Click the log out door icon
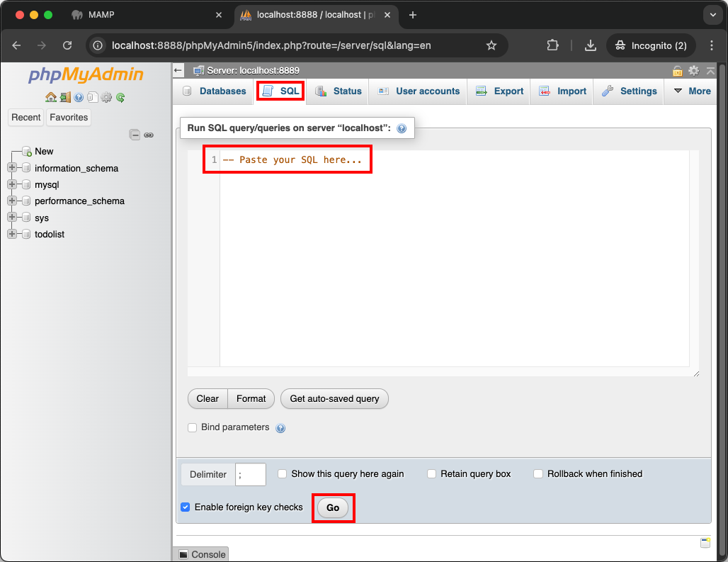The image size is (728, 562). pos(64,98)
